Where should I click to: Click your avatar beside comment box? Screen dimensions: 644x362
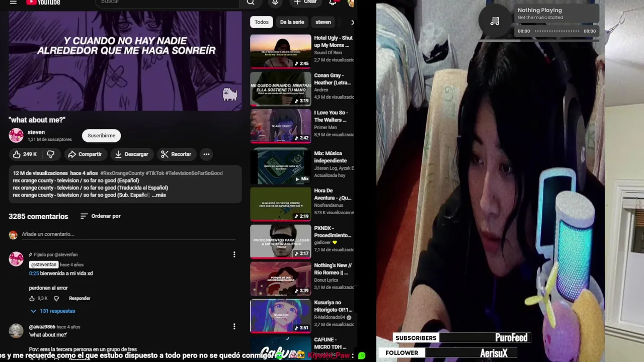pos(13,235)
